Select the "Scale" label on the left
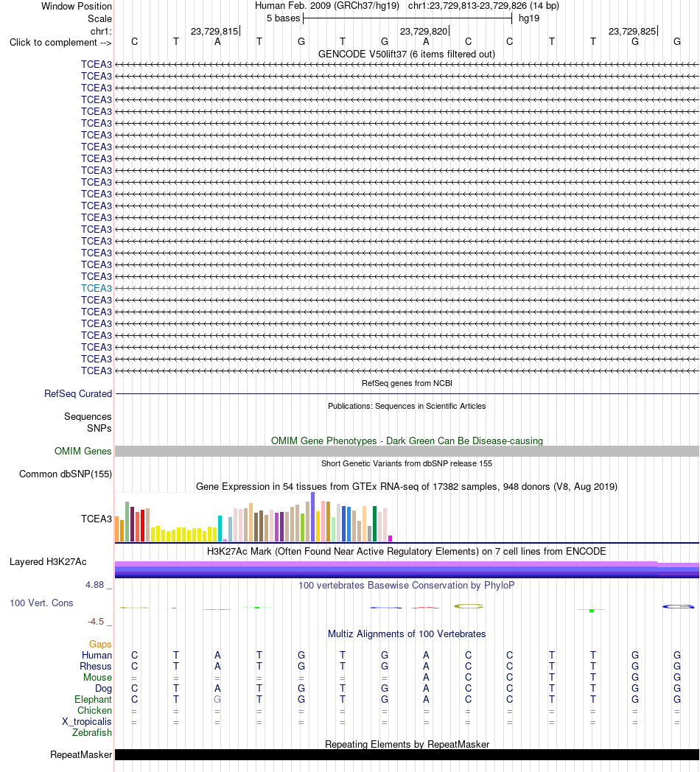 (x=99, y=18)
